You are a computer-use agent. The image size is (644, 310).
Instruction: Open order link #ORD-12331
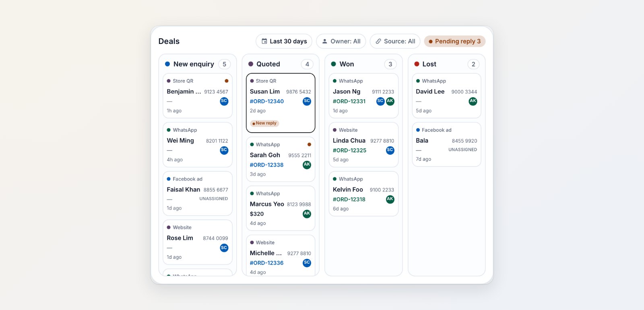(349, 101)
